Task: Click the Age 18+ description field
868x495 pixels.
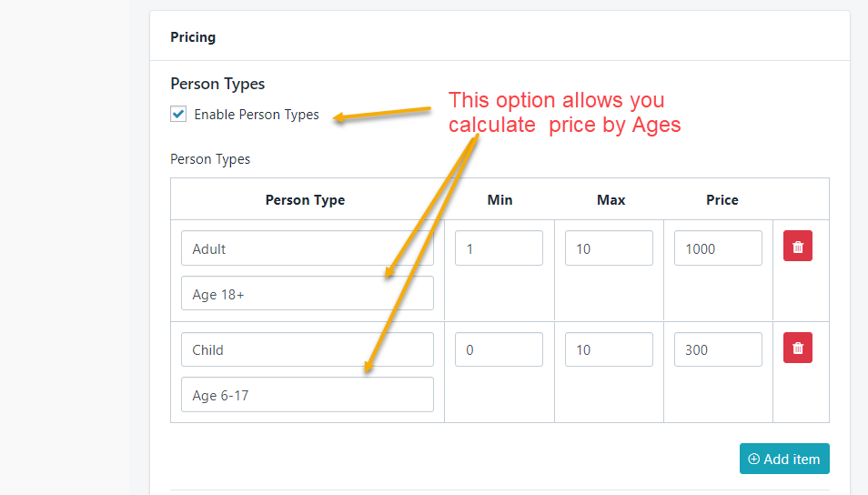Action: [x=307, y=294]
